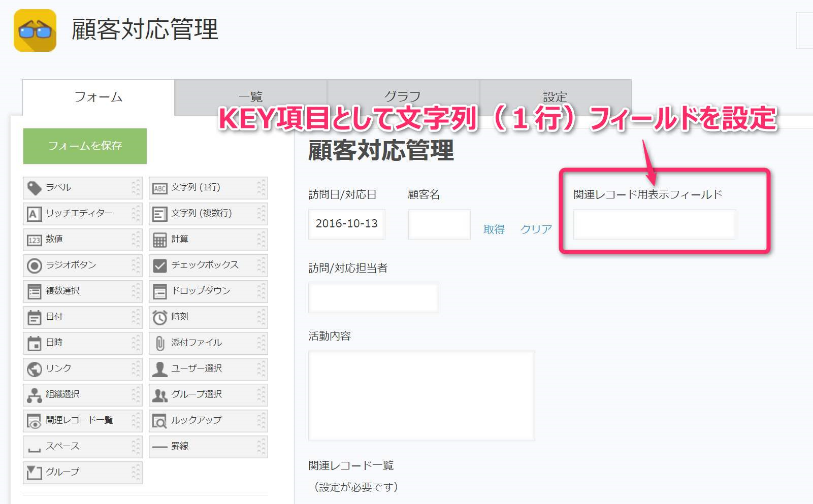
Task: Switch to the フォーム tab
Action: click(x=99, y=97)
